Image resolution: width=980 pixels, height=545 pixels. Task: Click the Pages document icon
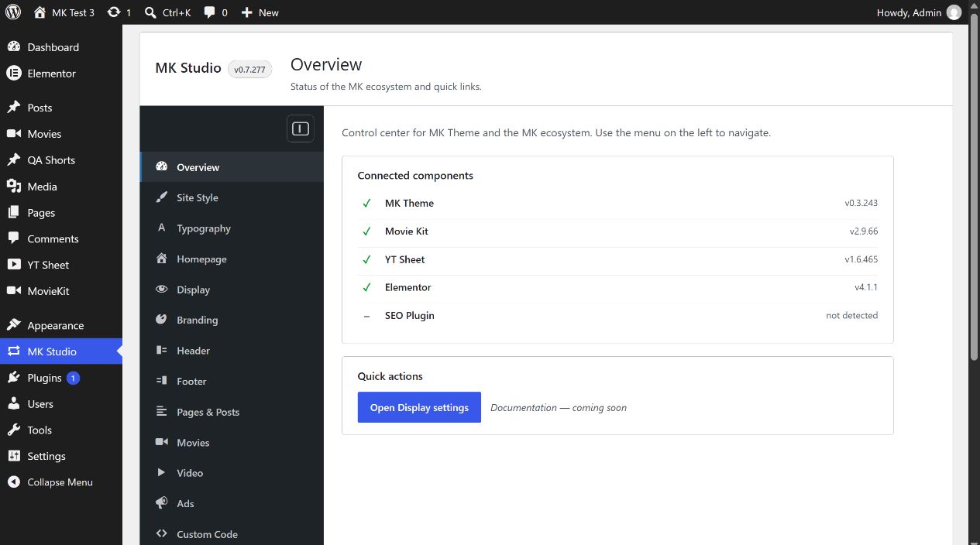tap(13, 213)
